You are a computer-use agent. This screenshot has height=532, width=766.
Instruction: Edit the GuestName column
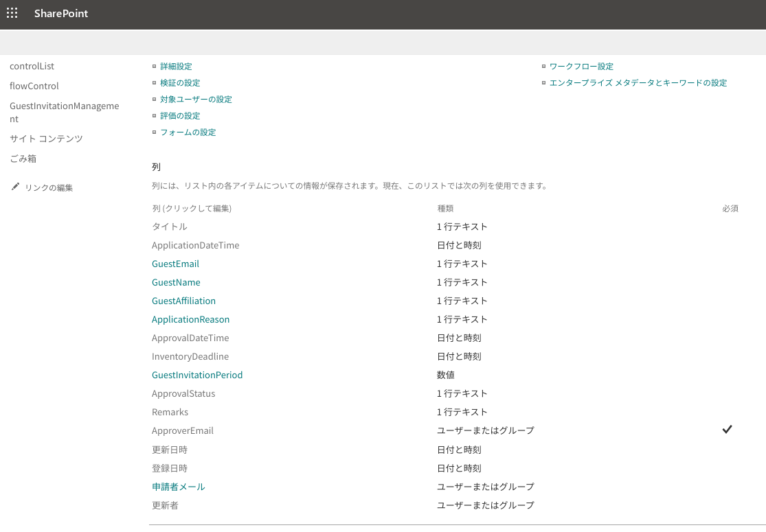pyautogui.click(x=176, y=283)
